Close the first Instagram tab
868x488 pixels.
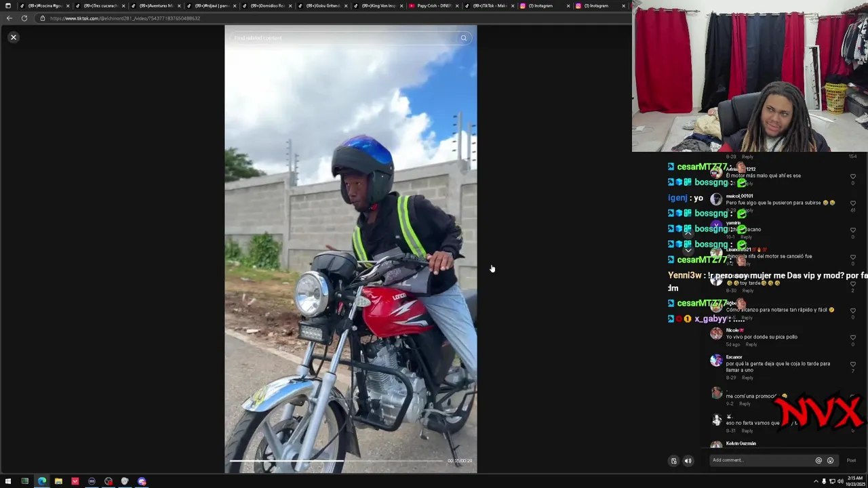click(x=568, y=6)
